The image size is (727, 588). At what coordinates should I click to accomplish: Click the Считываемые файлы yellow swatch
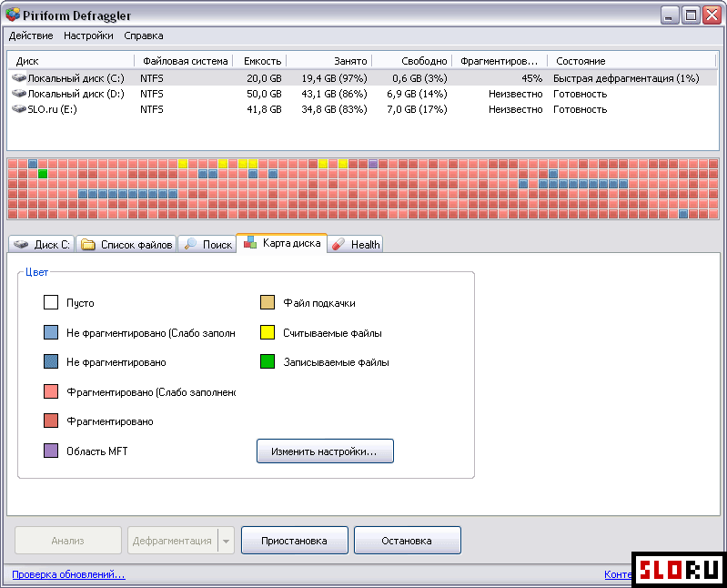point(268,332)
